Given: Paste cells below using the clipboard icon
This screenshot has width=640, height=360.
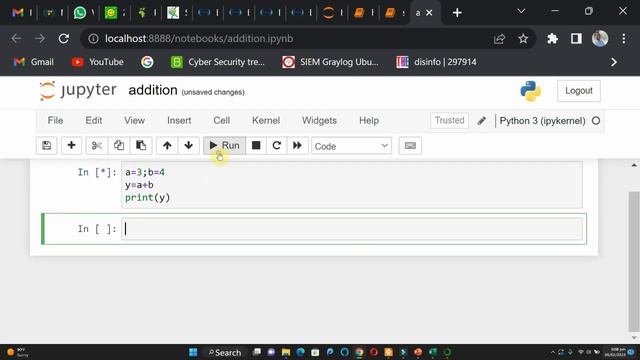Looking at the screenshot, I should (141, 146).
